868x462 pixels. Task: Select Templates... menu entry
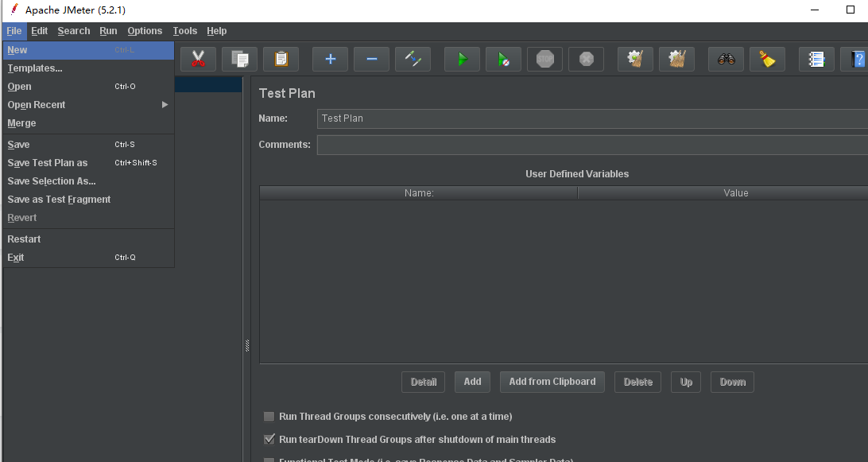click(88, 68)
